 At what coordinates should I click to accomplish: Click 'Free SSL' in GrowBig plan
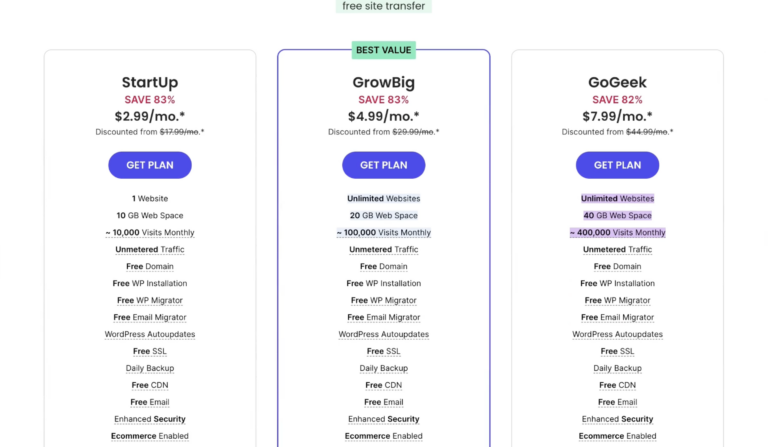coord(384,351)
